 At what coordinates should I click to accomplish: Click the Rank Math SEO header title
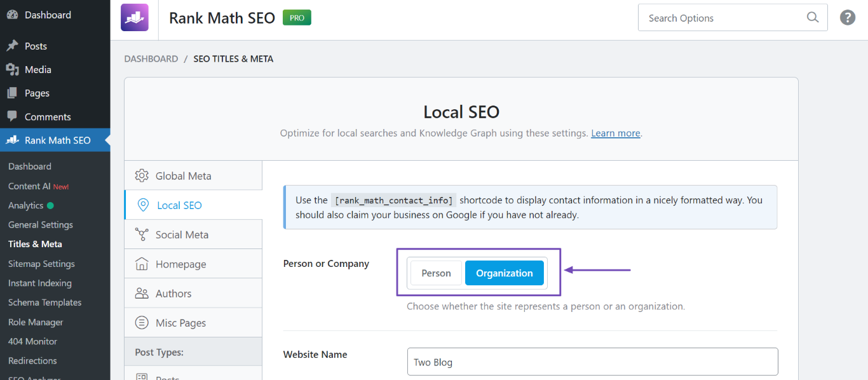[222, 18]
